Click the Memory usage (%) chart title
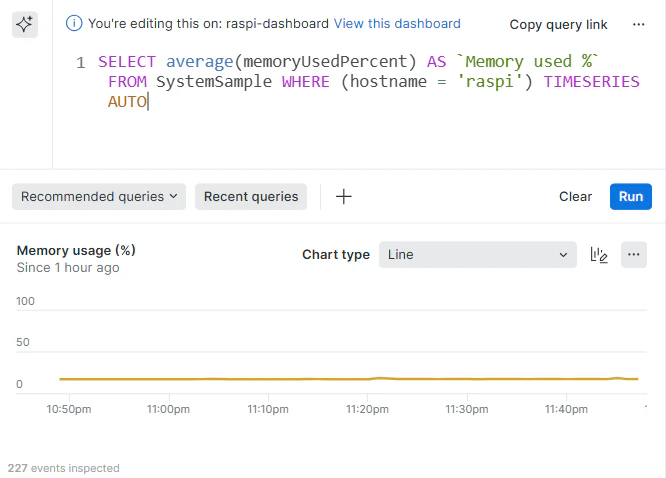The height and width of the screenshot is (478, 666). click(76, 250)
